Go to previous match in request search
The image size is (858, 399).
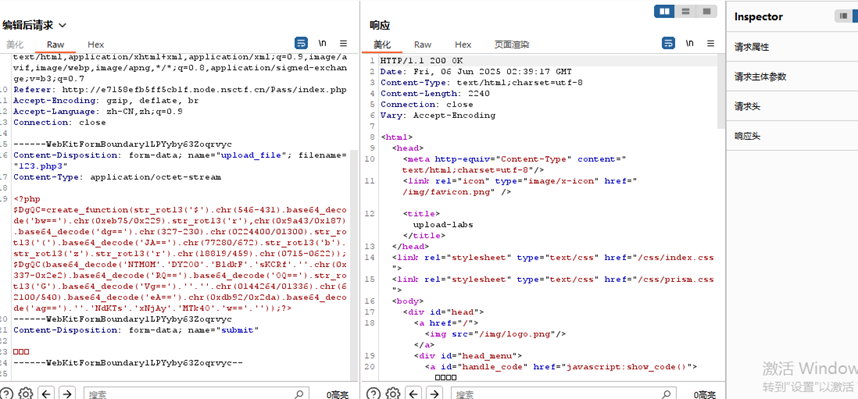pos(47,394)
